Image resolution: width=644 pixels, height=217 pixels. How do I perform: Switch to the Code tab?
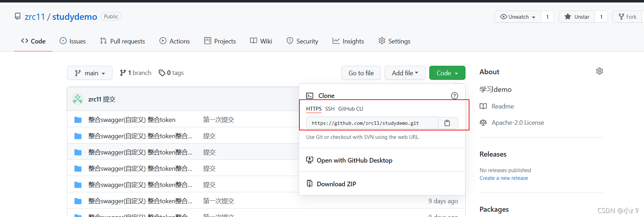33,41
